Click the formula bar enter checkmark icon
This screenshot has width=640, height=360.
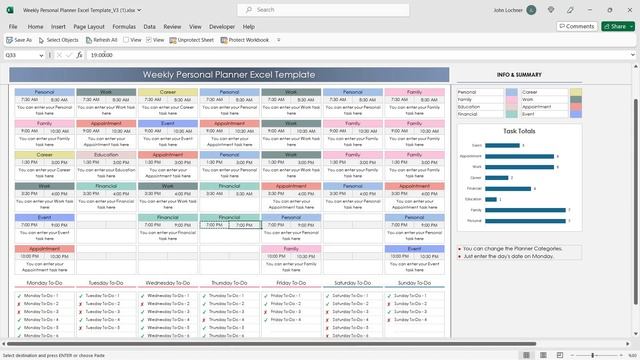point(69,55)
